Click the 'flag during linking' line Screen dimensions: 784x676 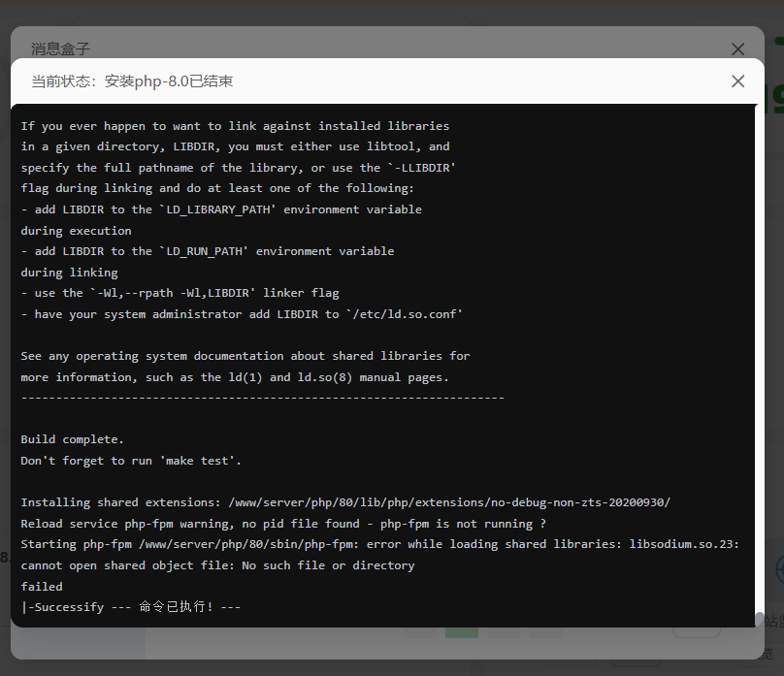coord(217,188)
